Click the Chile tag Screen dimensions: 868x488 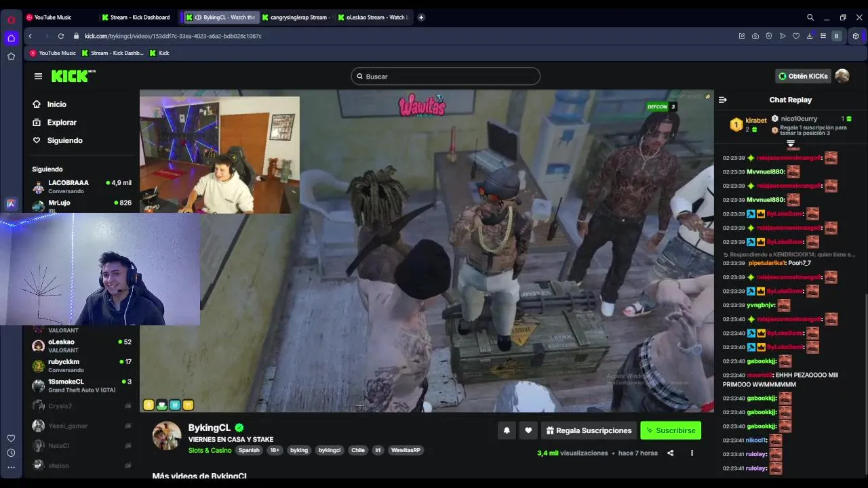(x=358, y=450)
